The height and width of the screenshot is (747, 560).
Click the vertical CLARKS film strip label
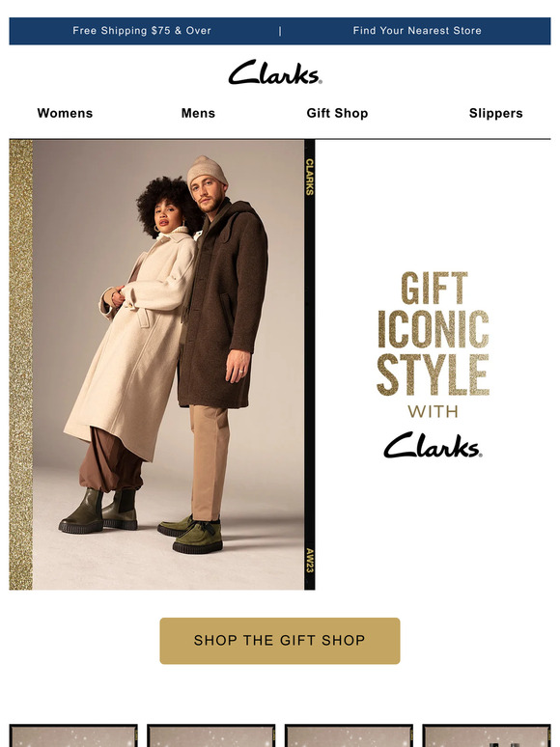pyautogui.click(x=309, y=177)
